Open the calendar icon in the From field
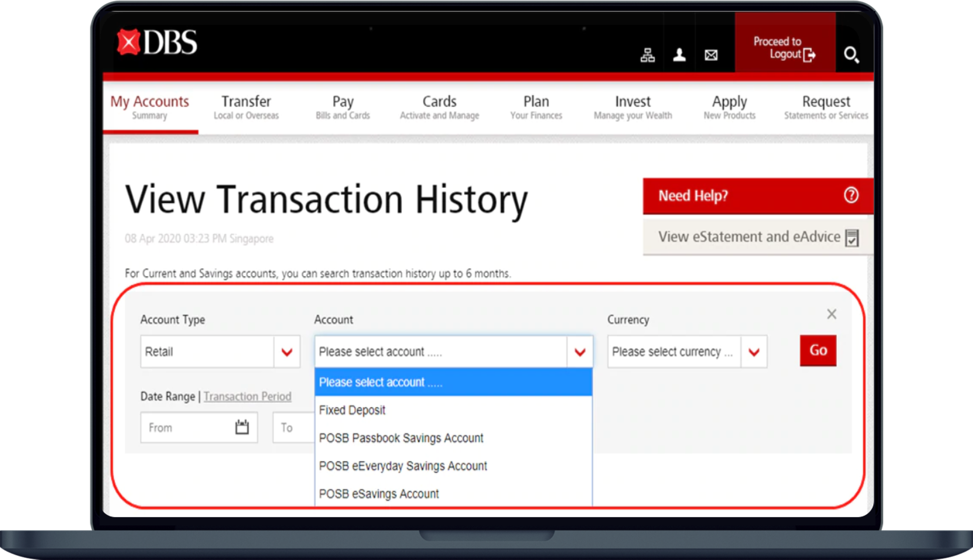The height and width of the screenshot is (560, 973). pyautogui.click(x=242, y=427)
